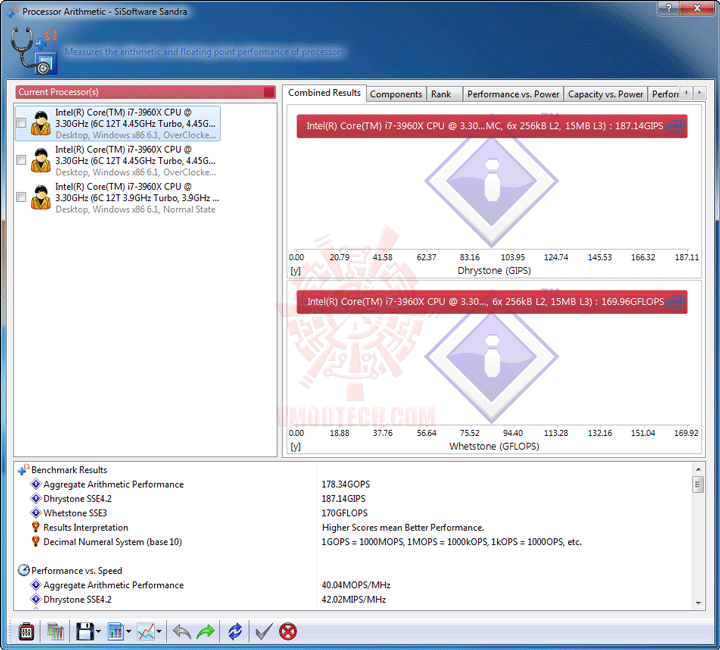This screenshot has height=650, width=720.
Task: Open the save icon dropdown arrow
Action: 98,632
